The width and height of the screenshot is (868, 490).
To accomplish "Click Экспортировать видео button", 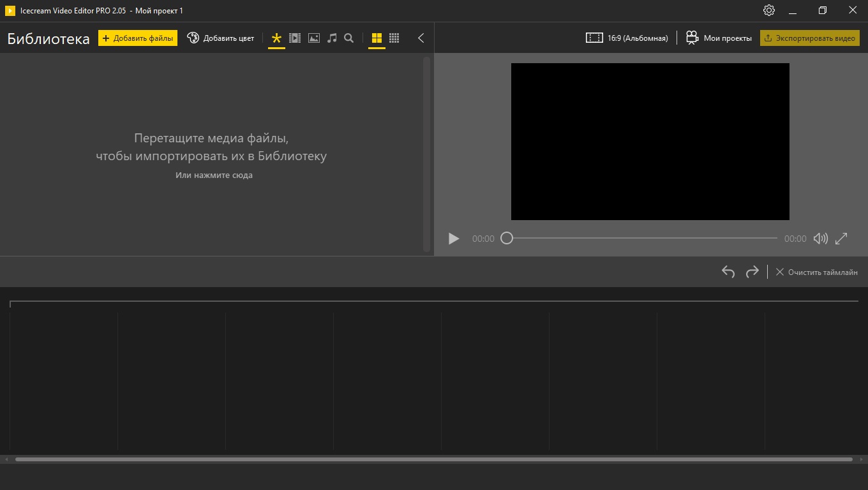I will click(809, 38).
